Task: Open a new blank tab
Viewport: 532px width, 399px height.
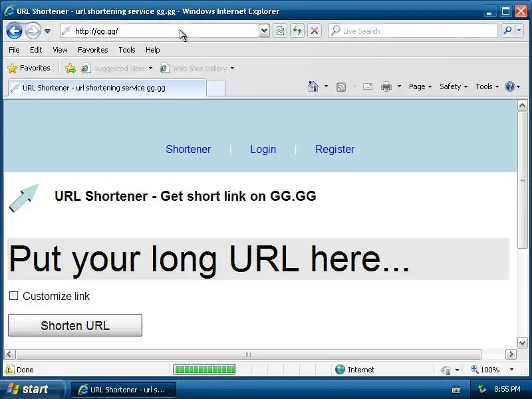Action: 216,88
